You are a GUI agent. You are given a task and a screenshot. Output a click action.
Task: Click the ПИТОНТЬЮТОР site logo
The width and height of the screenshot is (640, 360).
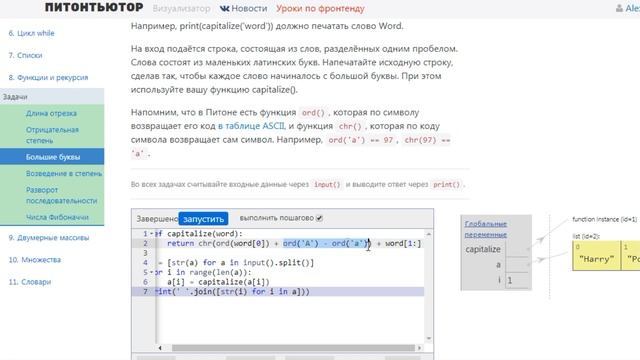coord(94,7)
